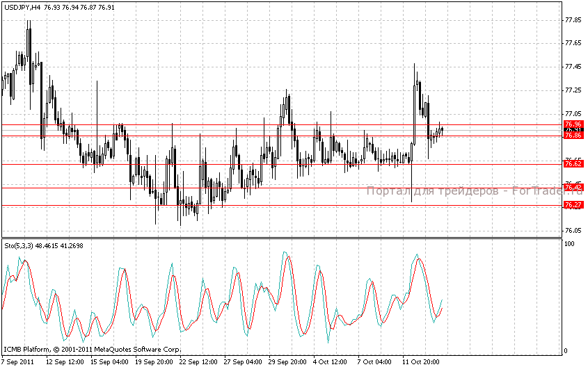
Task: Click the red 76.42 price level tag
Action: pos(573,188)
